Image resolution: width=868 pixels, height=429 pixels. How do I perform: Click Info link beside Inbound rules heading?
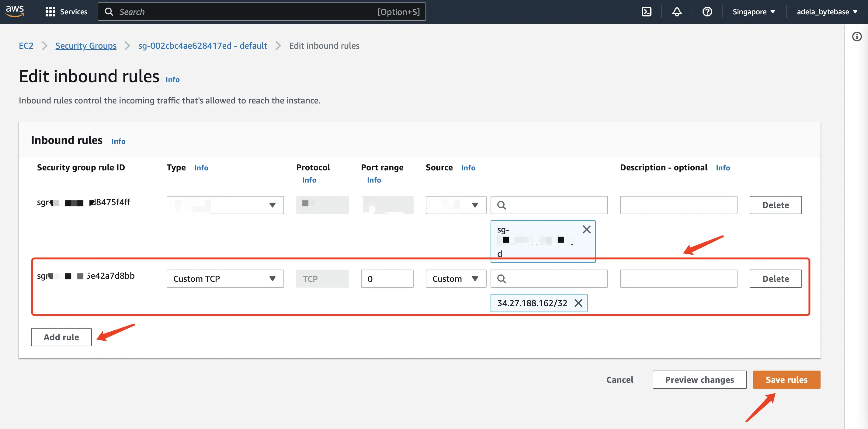click(x=118, y=141)
